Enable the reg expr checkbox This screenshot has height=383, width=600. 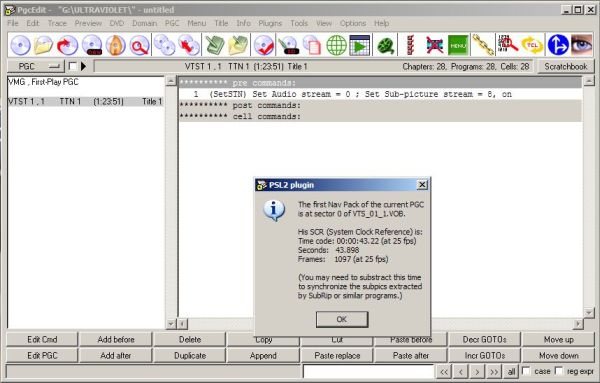559,371
